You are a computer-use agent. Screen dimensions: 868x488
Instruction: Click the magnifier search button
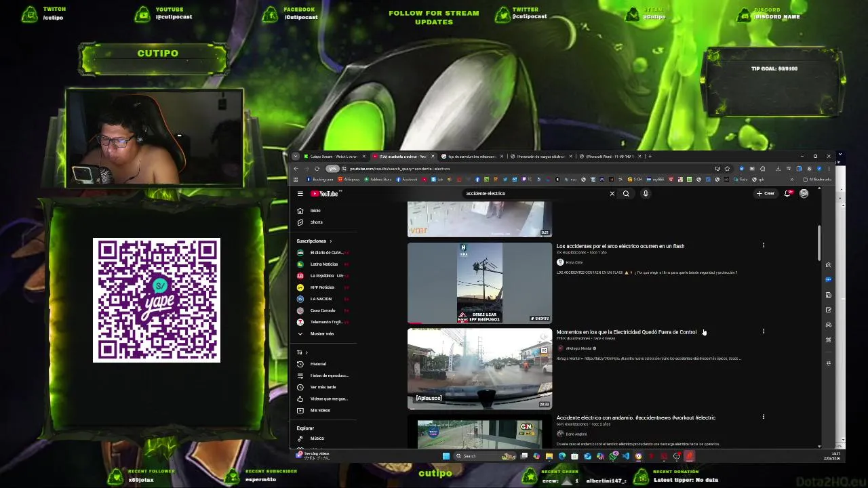tap(626, 194)
